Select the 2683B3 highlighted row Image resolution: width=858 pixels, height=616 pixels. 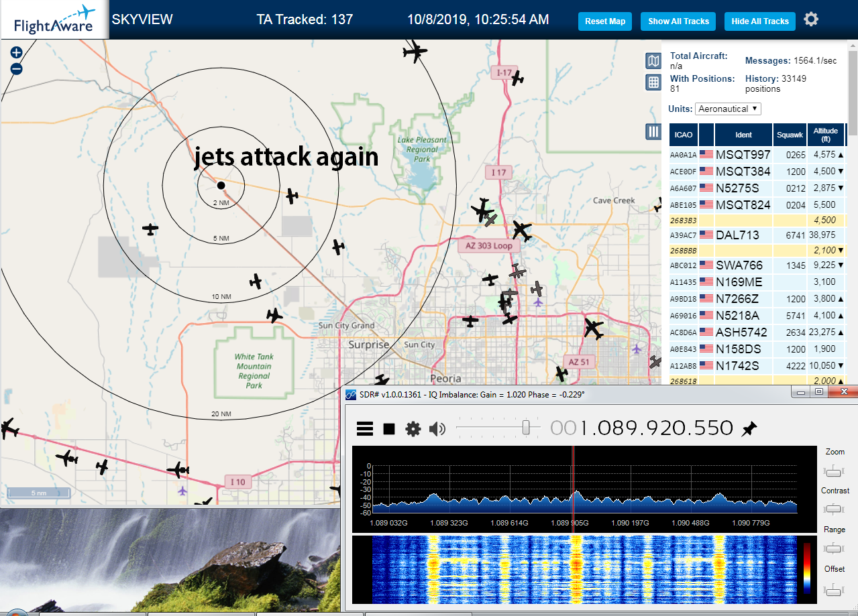pos(757,220)
